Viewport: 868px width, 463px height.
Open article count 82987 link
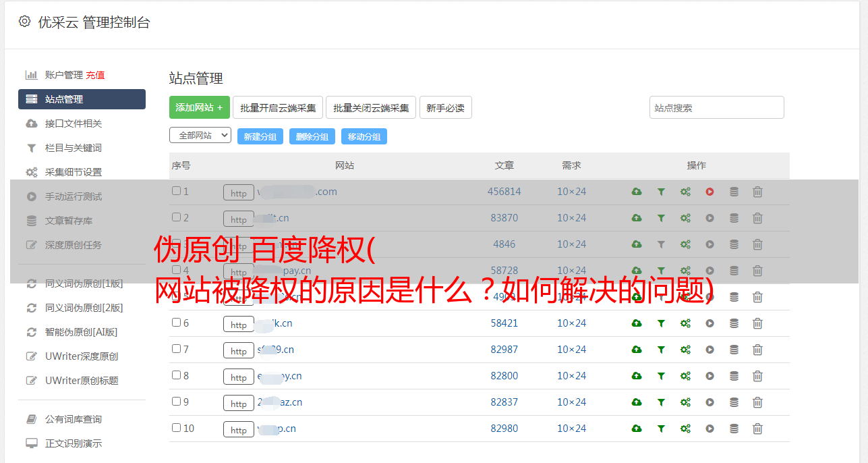point(504,350)
